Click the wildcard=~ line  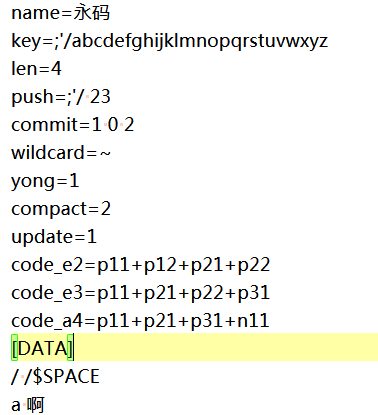click(61, 153)
